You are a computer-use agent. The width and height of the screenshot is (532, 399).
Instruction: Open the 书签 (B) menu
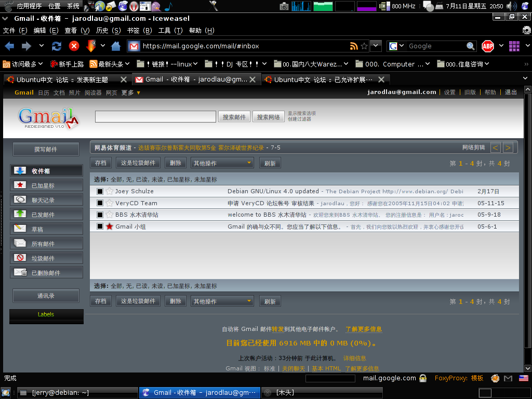coord(139,31)
